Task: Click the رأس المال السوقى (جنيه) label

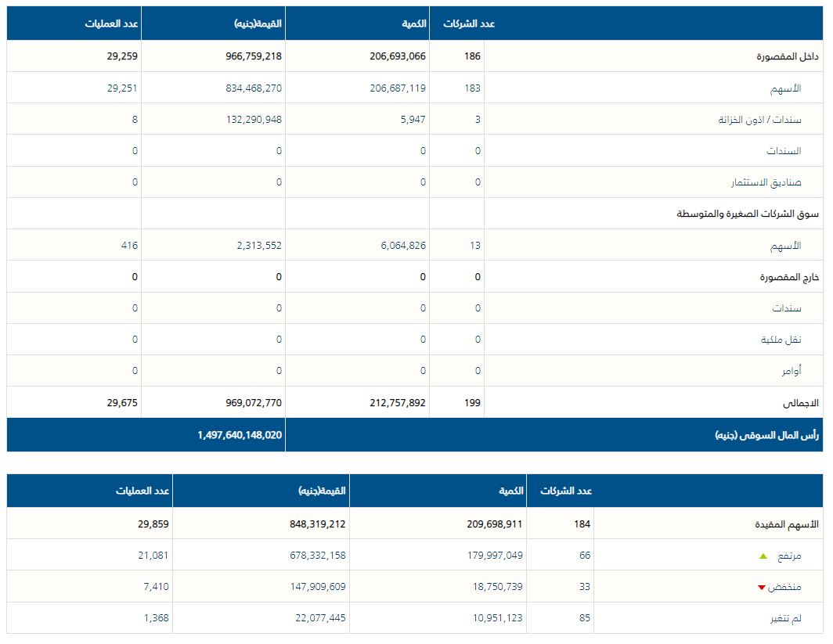Action: click(x=766, y=435)
